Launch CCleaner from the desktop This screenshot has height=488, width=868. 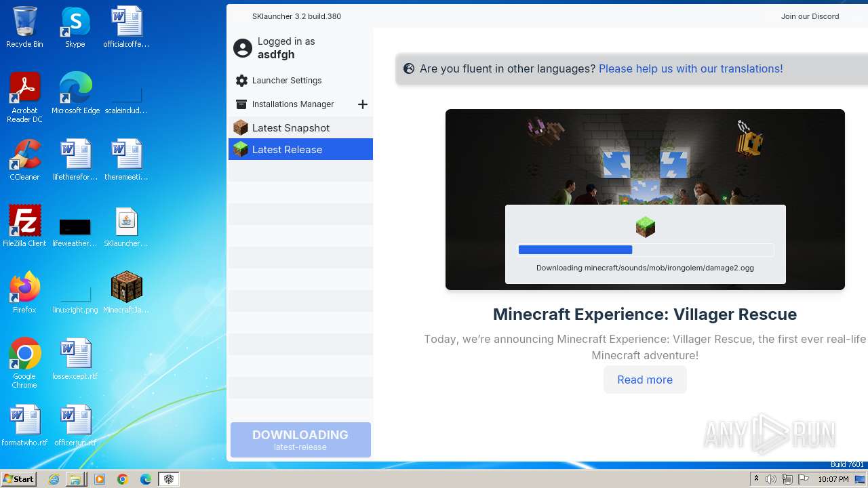click(x=24, y=160)
